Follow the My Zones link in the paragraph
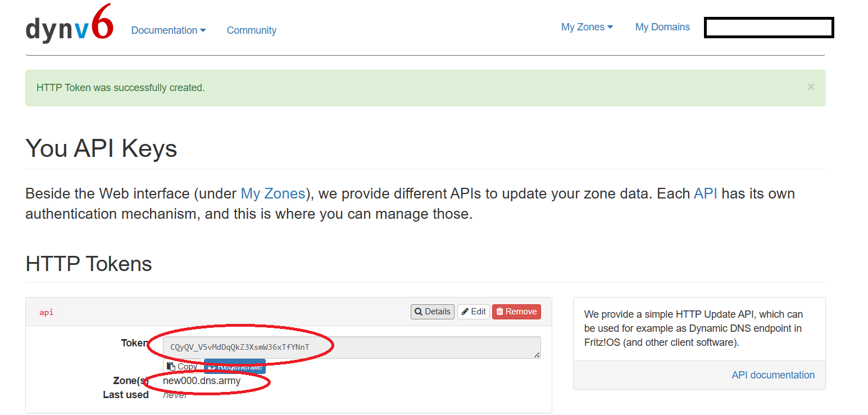Viewport: 868px width, 415px height. point(272,193)
